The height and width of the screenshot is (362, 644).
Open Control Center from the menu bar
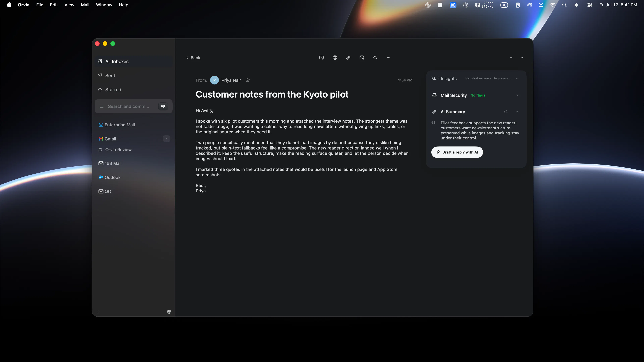589,5
